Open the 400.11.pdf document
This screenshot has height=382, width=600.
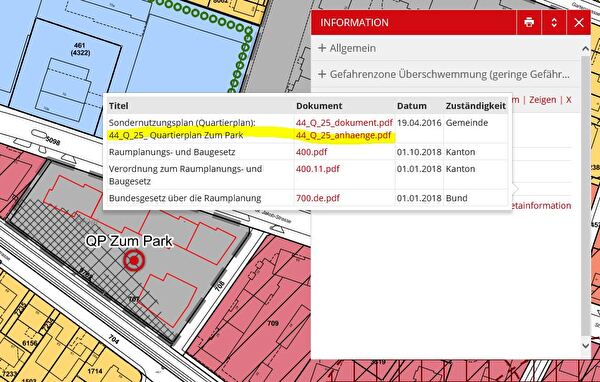(318, 169)
